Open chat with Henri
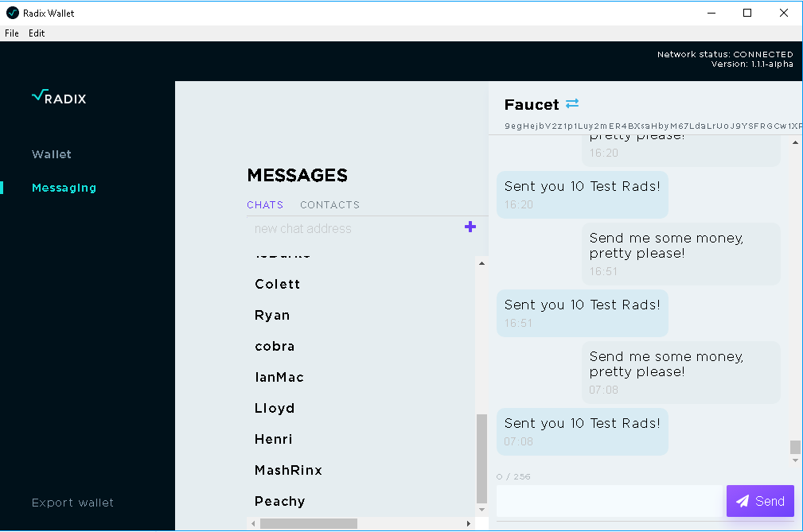This screenshot has height=532, width=803. [x=274, y=439]
